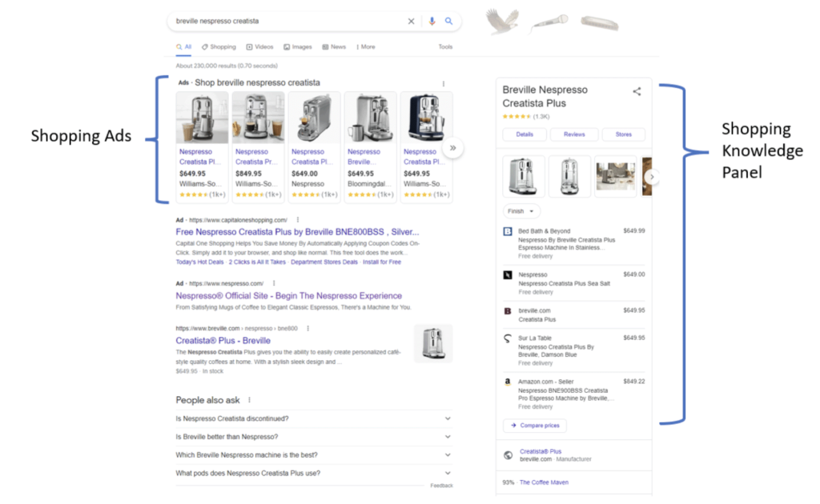Screen dimensions: 820x504
Task: Advance the shopping ads carousel with double-arrow
Action: pos(453,148)
